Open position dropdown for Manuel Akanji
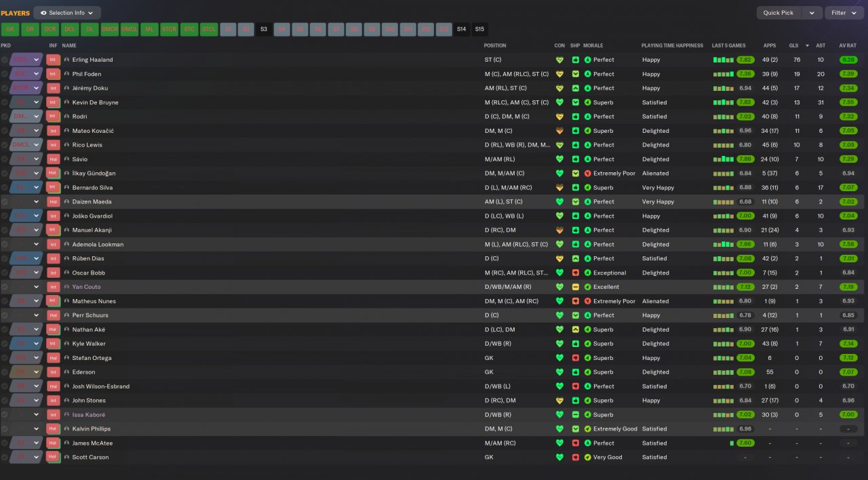The height and width of the screenshot is (480, 868). click(x=37, y=230)
